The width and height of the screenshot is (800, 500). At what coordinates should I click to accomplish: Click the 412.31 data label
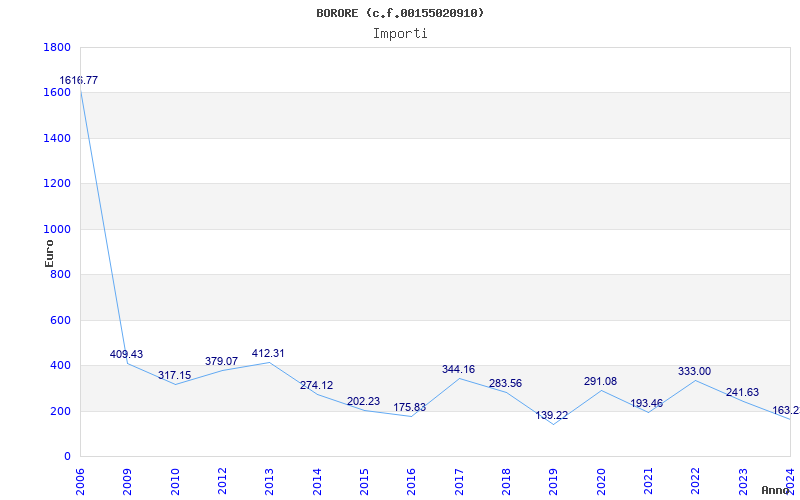[x=268, y=353]
